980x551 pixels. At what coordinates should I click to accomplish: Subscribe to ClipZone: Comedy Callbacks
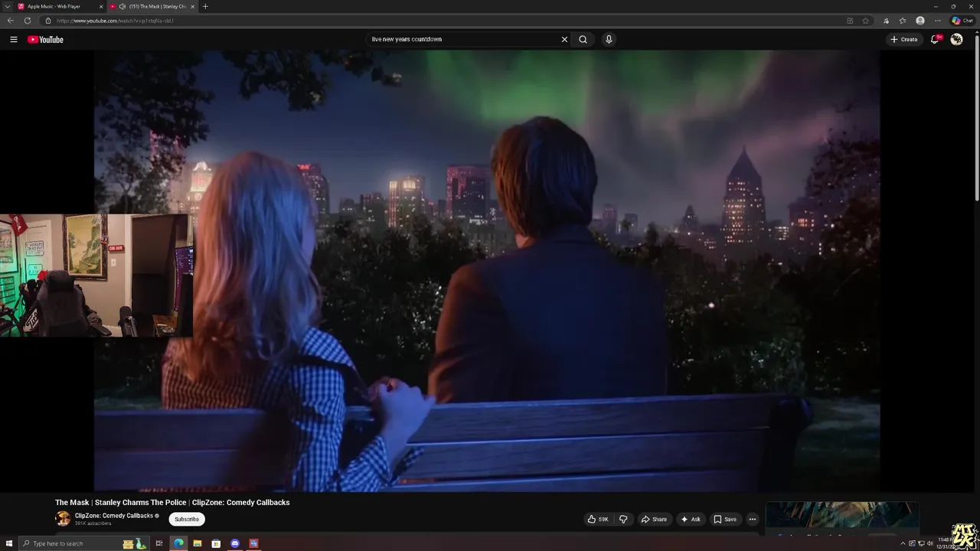[187, 519]
